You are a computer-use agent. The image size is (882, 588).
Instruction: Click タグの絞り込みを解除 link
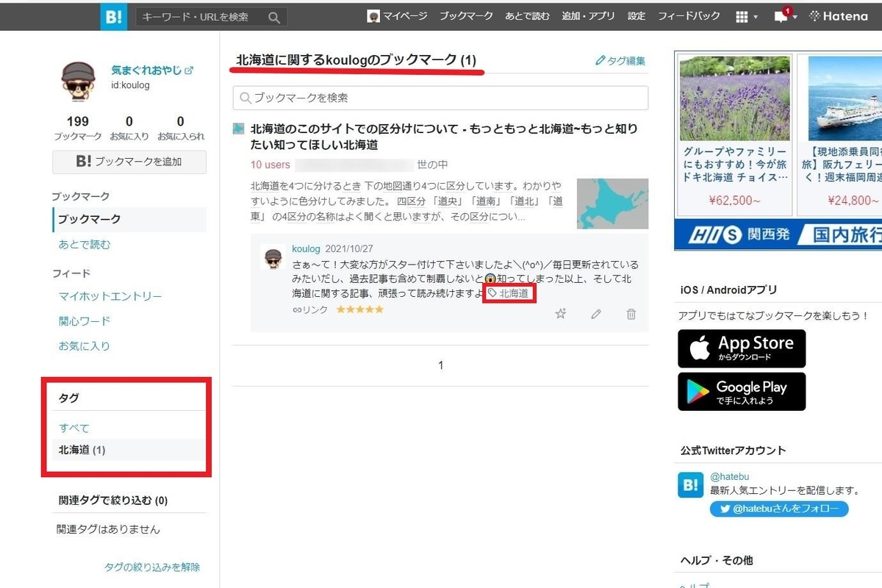point(152,567)
